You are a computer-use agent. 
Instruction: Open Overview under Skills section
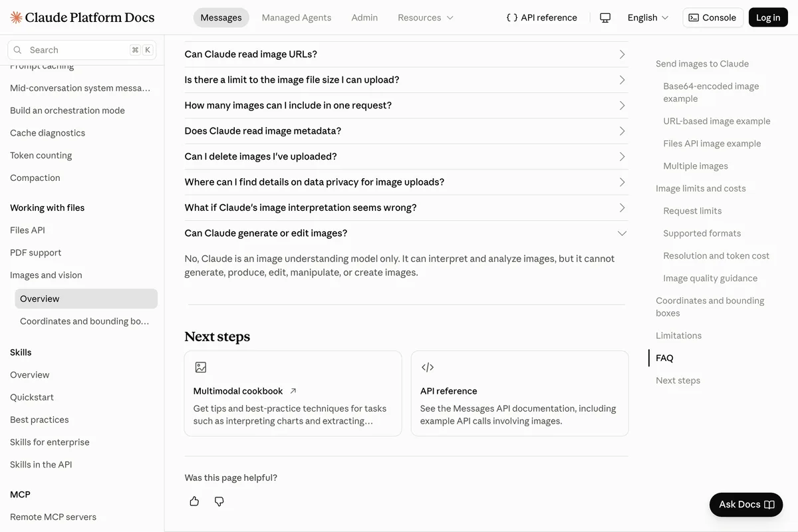[29, 375]
